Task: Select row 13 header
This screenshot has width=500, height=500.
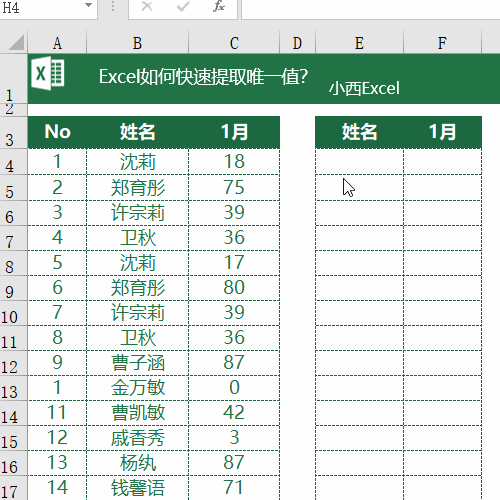Action: (x=13, y=388)
